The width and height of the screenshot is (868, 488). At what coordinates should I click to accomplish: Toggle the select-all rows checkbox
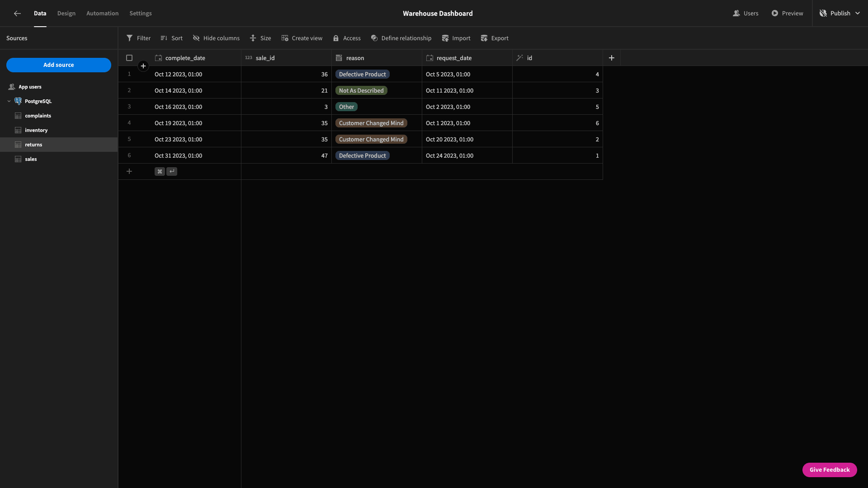pos(129,58)
